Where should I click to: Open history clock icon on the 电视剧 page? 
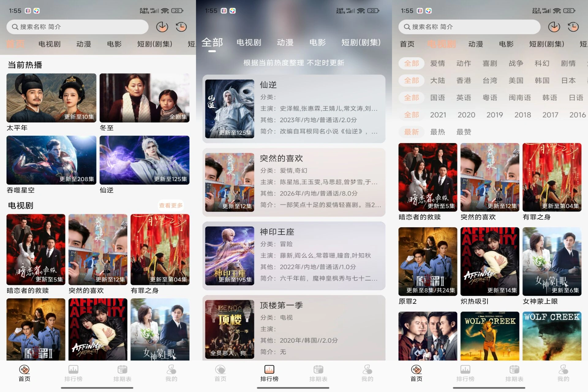[573, 27]
